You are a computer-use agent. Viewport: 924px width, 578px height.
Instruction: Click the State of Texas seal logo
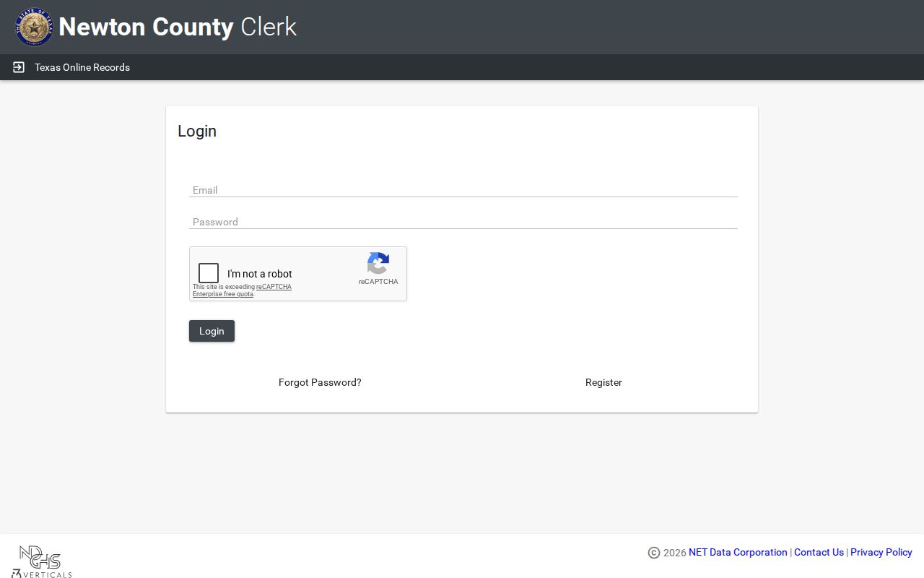pos(34,27)
